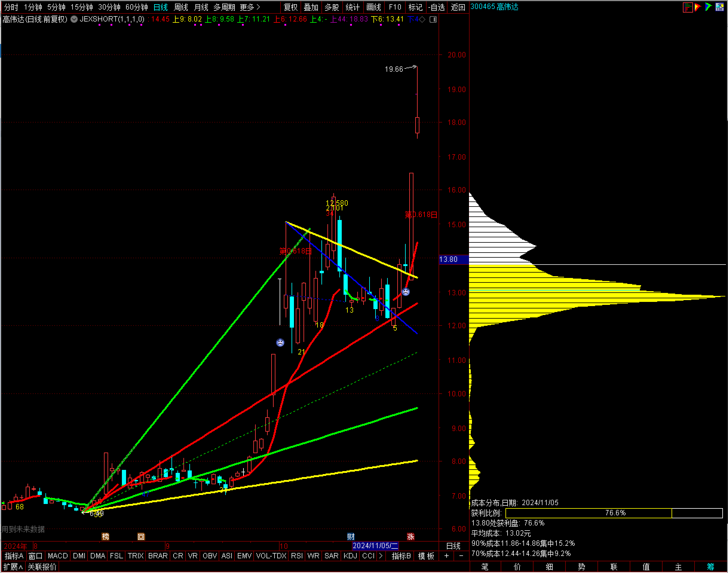The image size is (728, 573).
Task: Select the VOL-TDX indicator
Action: point(271,556)
